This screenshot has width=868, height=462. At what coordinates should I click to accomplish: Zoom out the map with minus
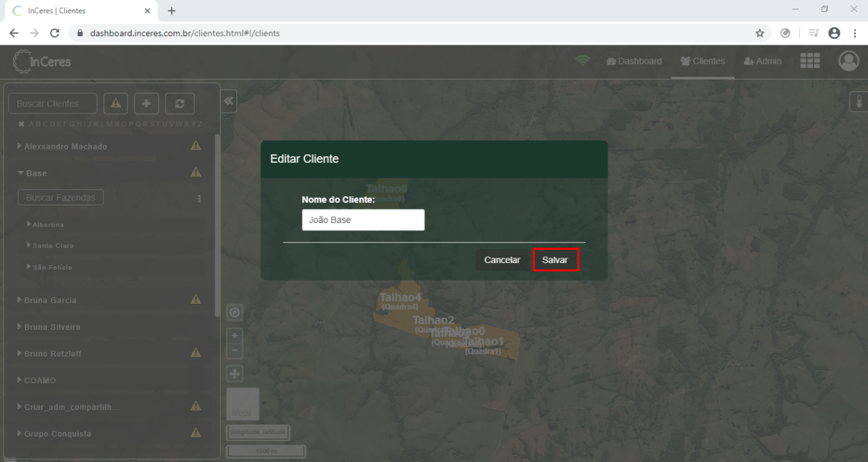[x=235, y=351]
